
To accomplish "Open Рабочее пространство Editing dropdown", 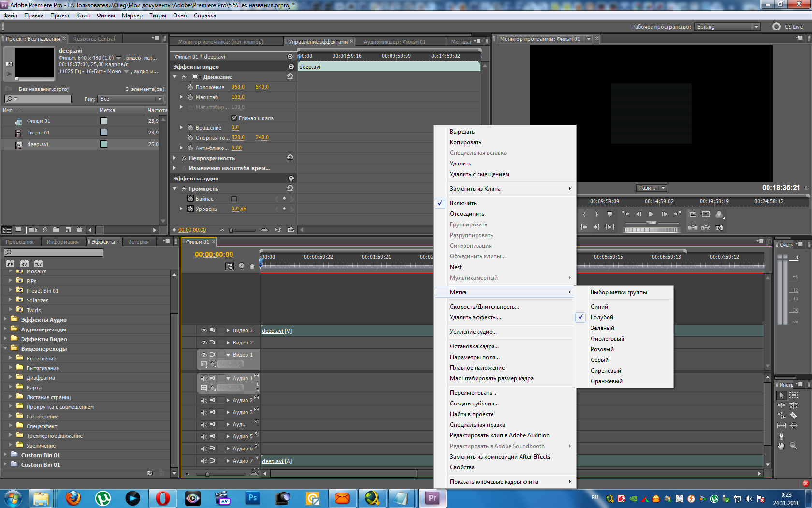I will click(x=727, y=27).
